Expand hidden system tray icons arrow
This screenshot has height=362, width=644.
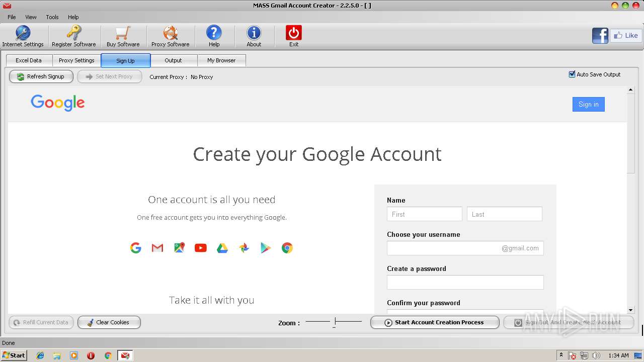tap(561, 355)
